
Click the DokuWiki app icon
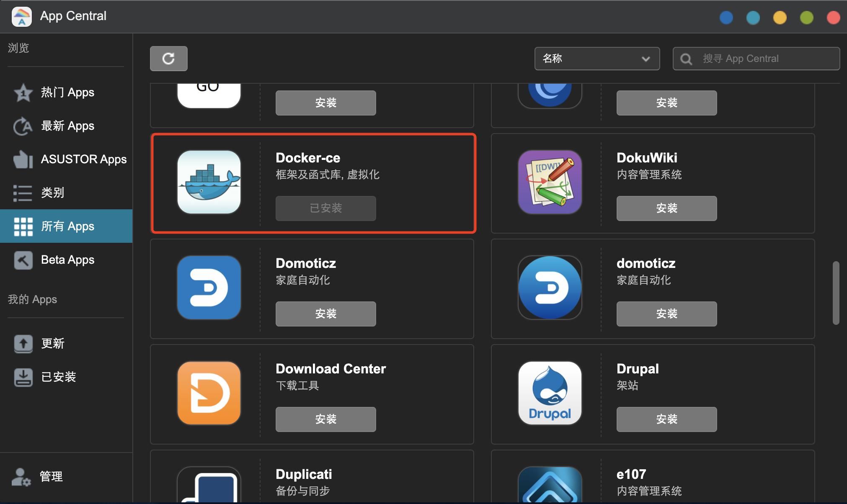pyautogui.click(x=550, y=182)
